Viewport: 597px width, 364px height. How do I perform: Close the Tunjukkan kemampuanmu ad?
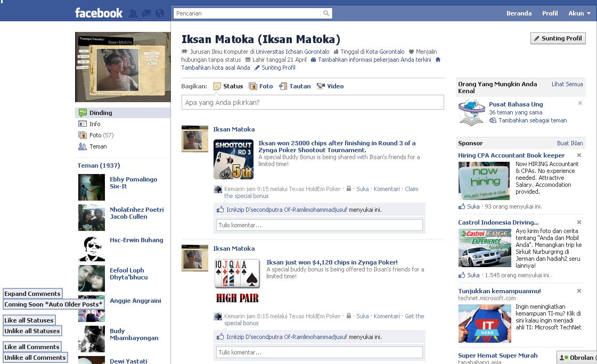(579, 291)
